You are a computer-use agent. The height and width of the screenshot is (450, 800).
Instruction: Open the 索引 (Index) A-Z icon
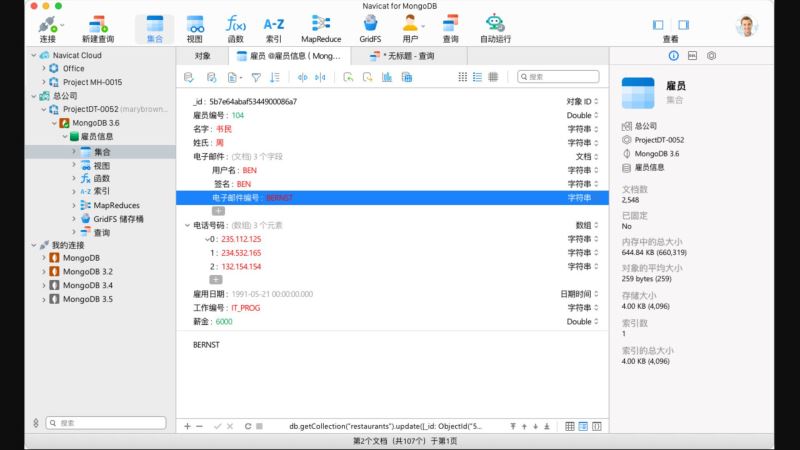point(273,29)
